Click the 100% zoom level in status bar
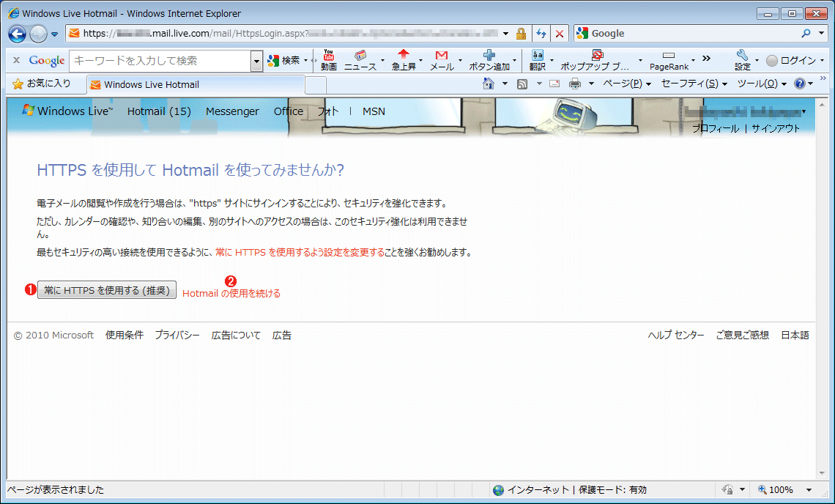 781,489
